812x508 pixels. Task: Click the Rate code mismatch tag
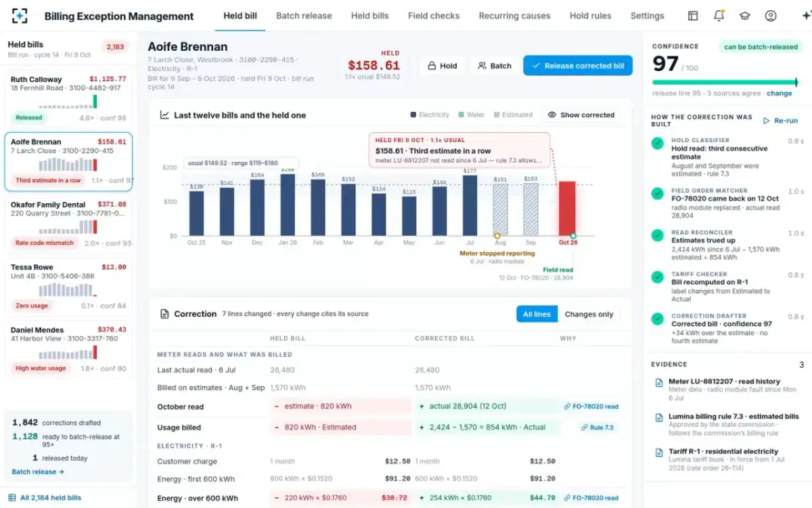point(45,242)
